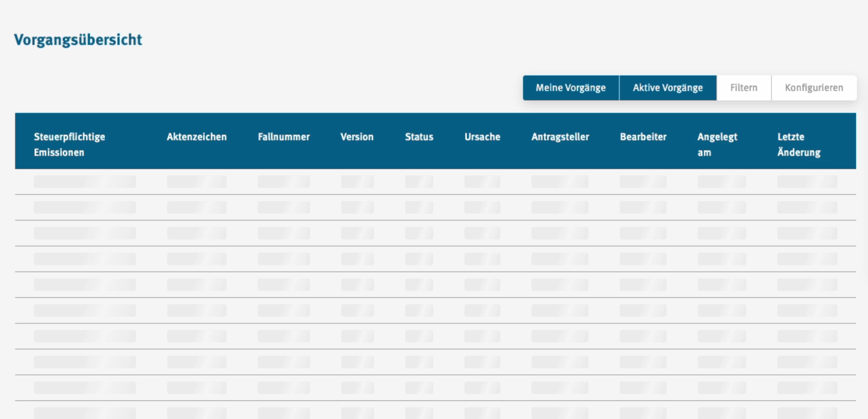
Task: Click second row's Fallnummer placeholder cell
Action: pos(283,207)
